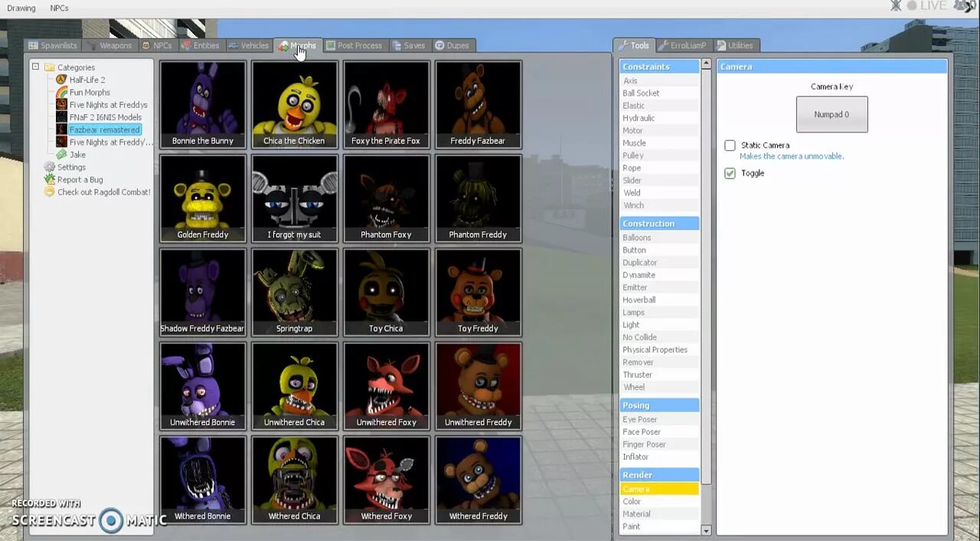Viewport: 980px width, 541px height.
Task: Open the ErrolLiamP tab
Action: pyautogui.click(x=683, y=45)
